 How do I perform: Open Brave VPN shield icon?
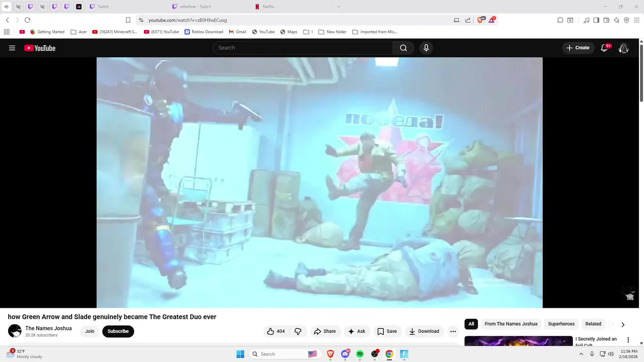click(x=626, y=20)
